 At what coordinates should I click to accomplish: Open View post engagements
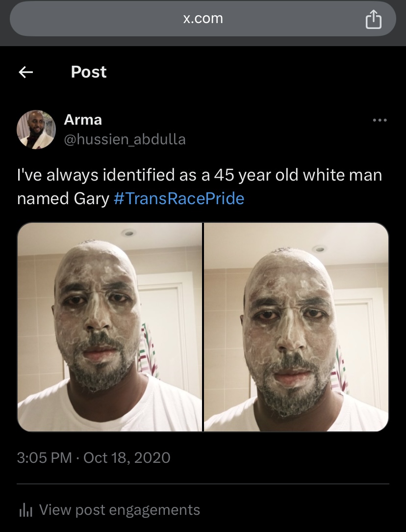[x=109, y=510]
